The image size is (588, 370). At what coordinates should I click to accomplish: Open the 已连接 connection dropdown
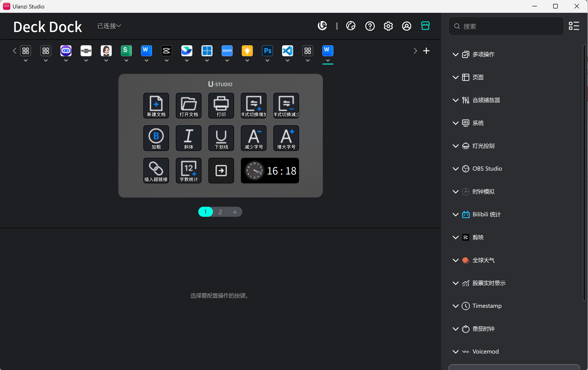(109, 26)
